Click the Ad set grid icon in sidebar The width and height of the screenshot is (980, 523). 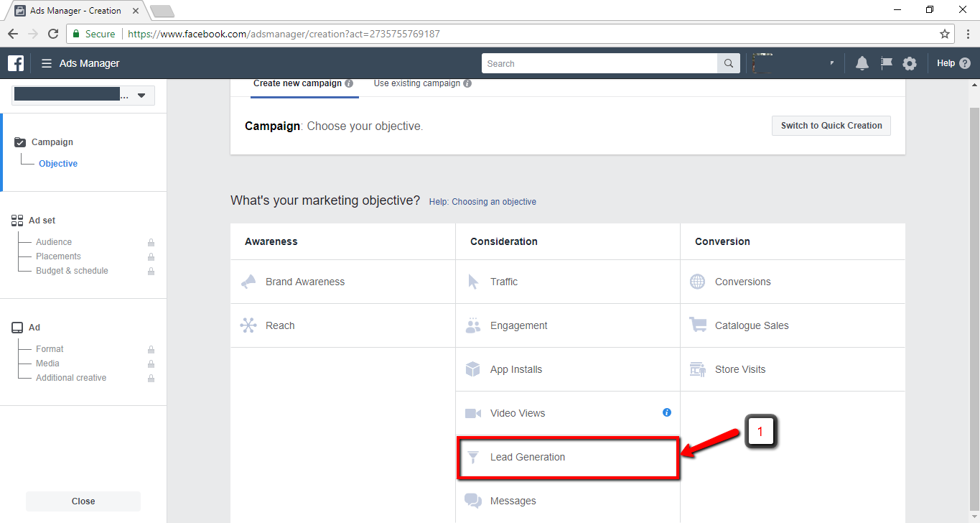tap(17, 221)
